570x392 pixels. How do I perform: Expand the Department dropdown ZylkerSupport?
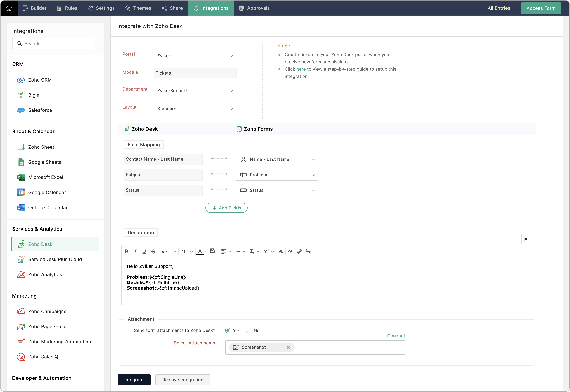[195, 91]
